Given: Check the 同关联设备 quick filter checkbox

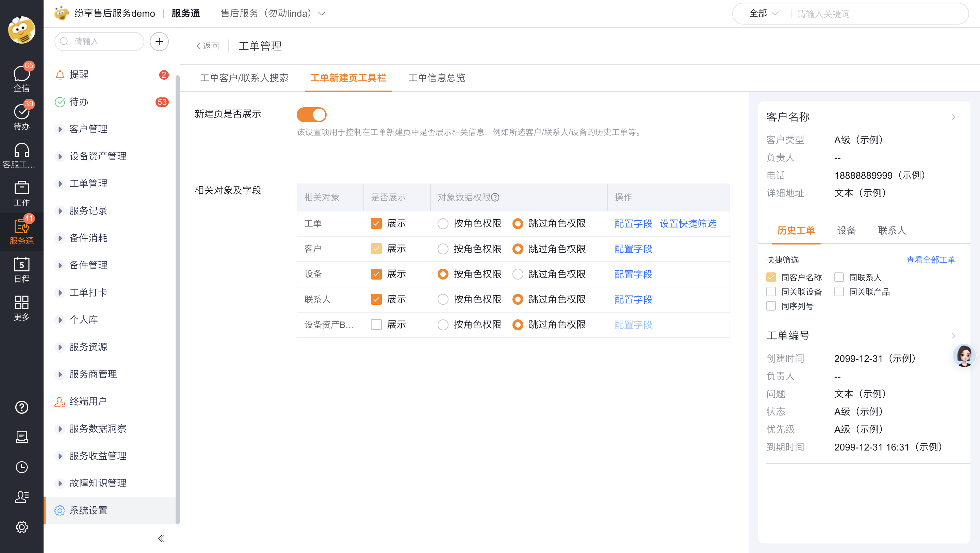Looking at the screenshot, I should [x=771, y=291].
